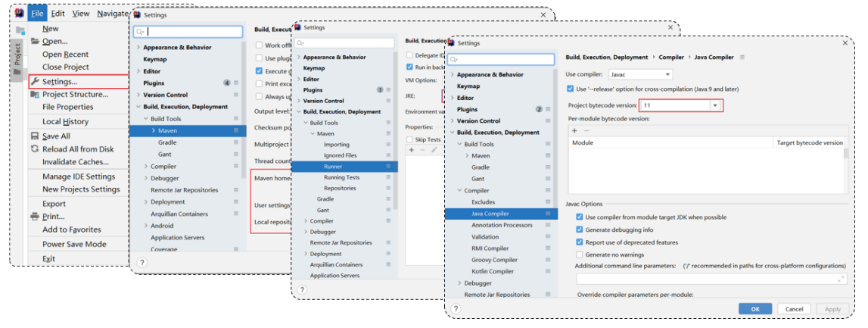Select Arquillian Containers in Maven Settings window

pyautogui.click(x=179, y=214)
